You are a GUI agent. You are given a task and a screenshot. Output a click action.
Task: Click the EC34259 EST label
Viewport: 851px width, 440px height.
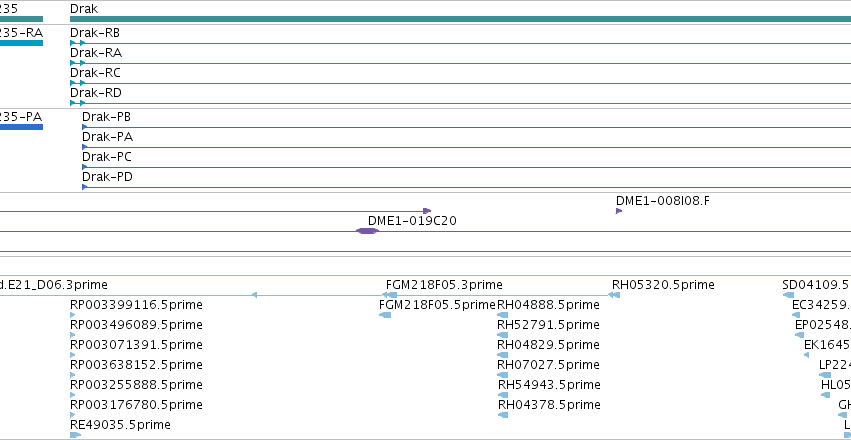[x=822, y=305]
